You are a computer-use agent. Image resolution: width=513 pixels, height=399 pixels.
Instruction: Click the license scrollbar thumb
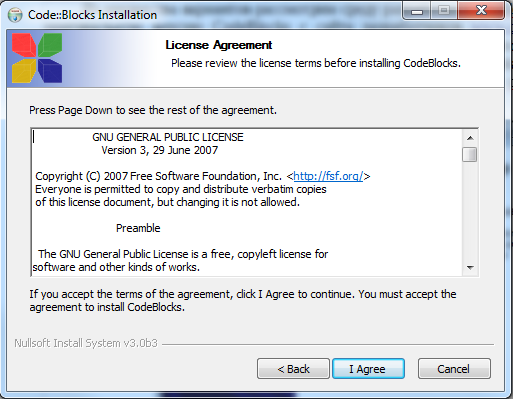(x=470, y=154)
